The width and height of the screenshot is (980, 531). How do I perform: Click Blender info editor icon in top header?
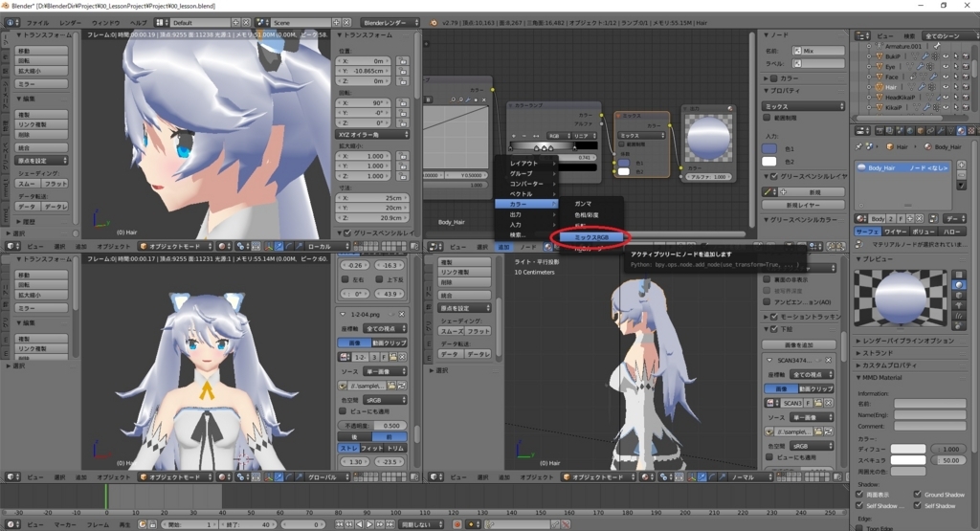12,23
